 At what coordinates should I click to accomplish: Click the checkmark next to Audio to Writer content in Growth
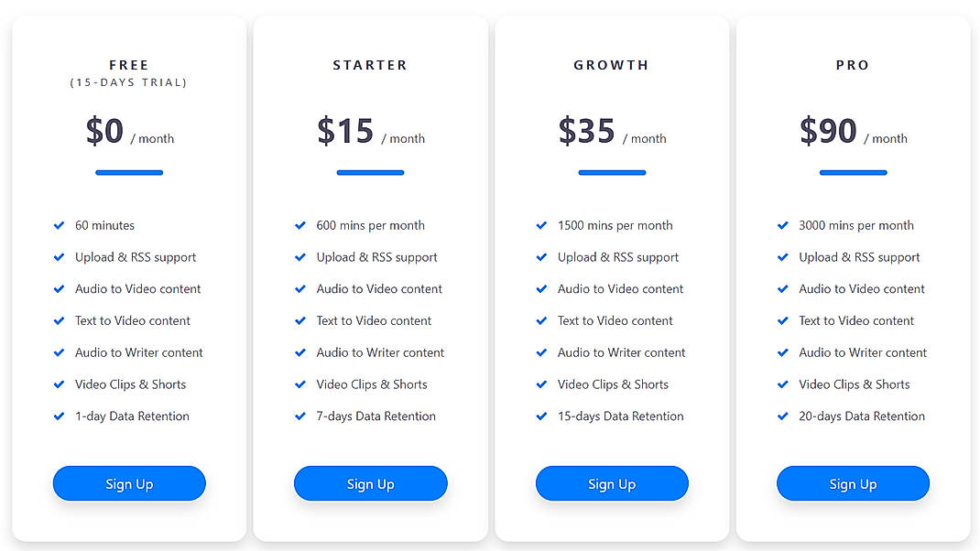pyautogui.click(x=540, y=352)
